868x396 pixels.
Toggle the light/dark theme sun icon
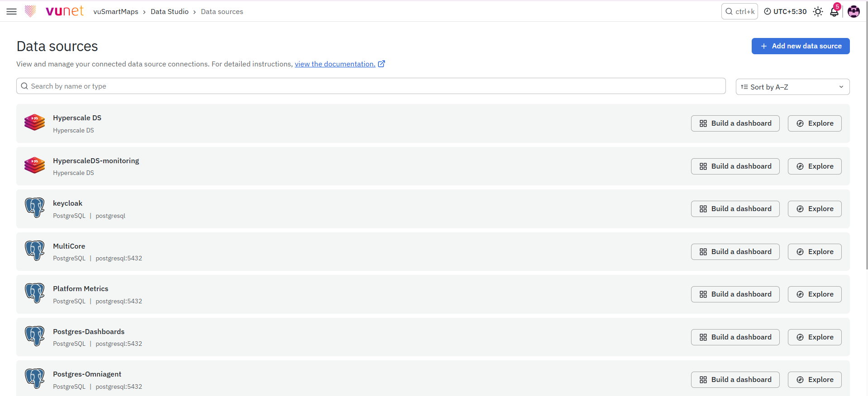tap(818, 11)
